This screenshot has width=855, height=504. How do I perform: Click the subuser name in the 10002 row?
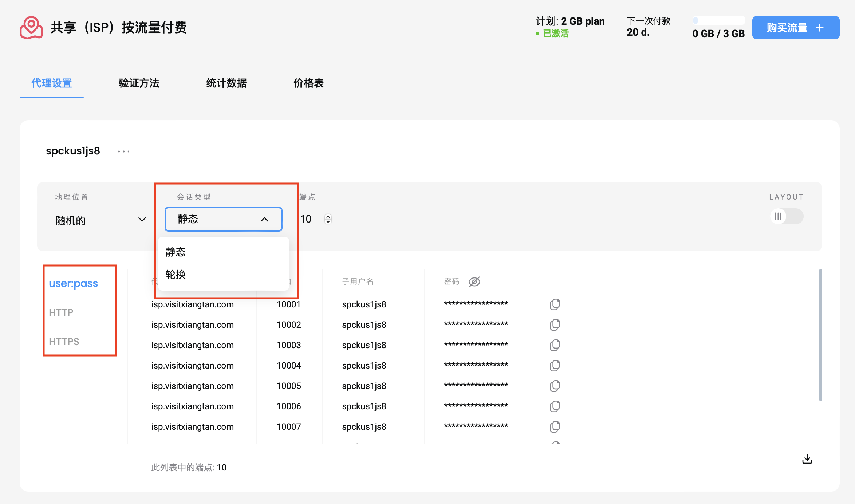(364, 324)
